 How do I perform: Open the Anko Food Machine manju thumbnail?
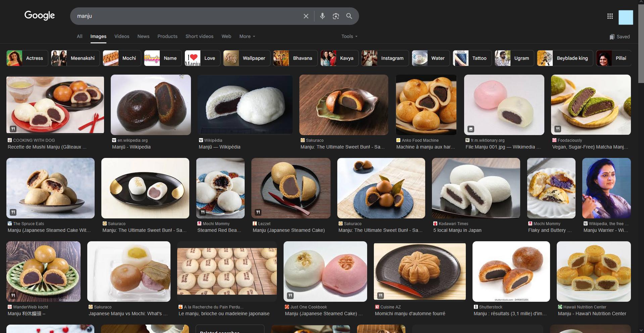(426, 105)
